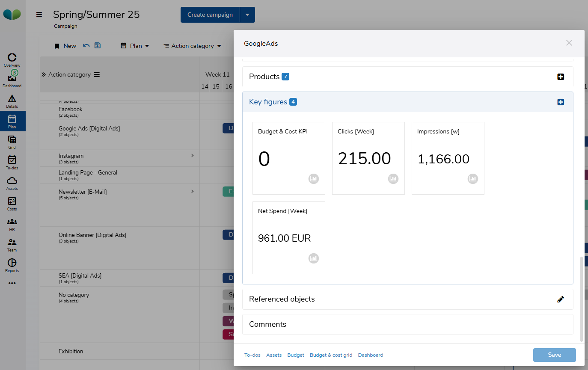Open chart icon on Net Spend [Week] card
588x370 pixels.
pyautogui.click(x=314, y=258)
